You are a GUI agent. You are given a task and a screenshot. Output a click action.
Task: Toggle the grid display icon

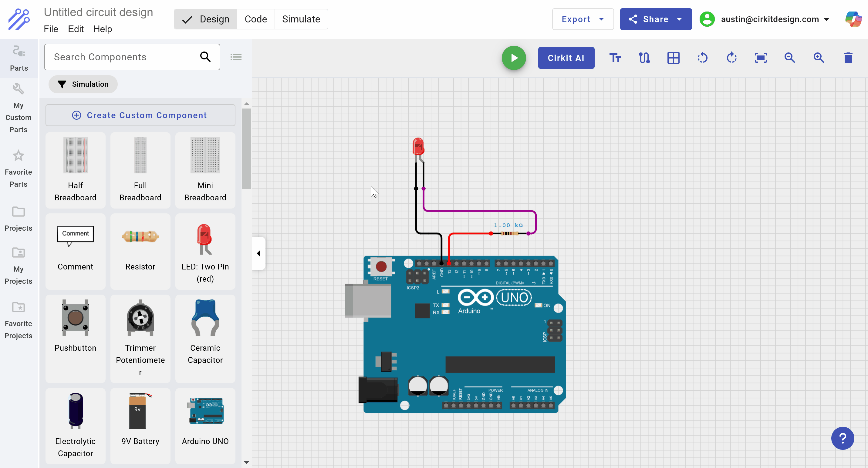tap(673, 58)
